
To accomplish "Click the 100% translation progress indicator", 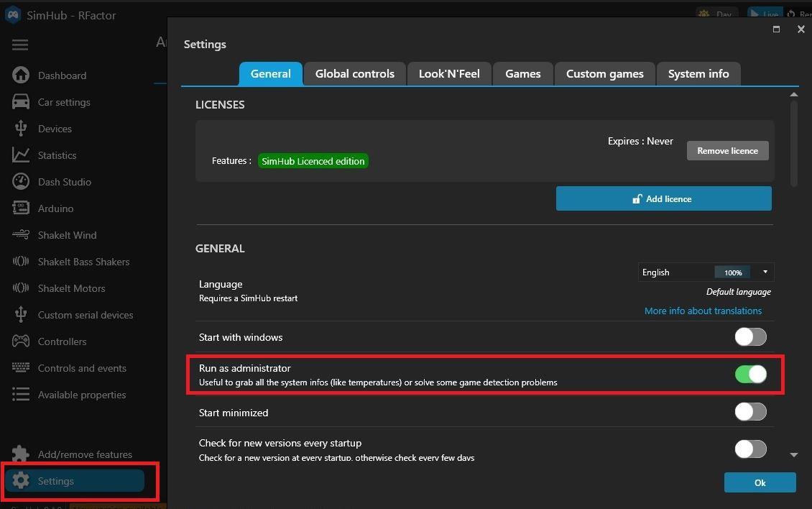I will tap(733, 272).
